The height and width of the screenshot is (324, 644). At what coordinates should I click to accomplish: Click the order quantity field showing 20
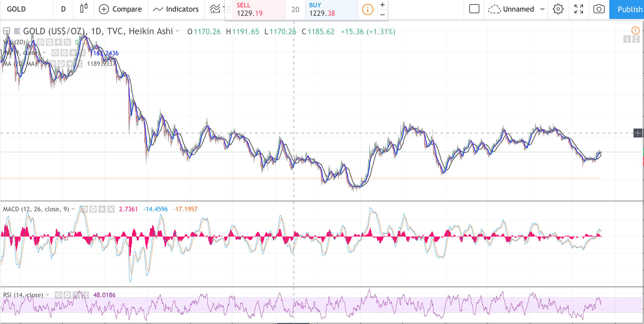(295, 10)
